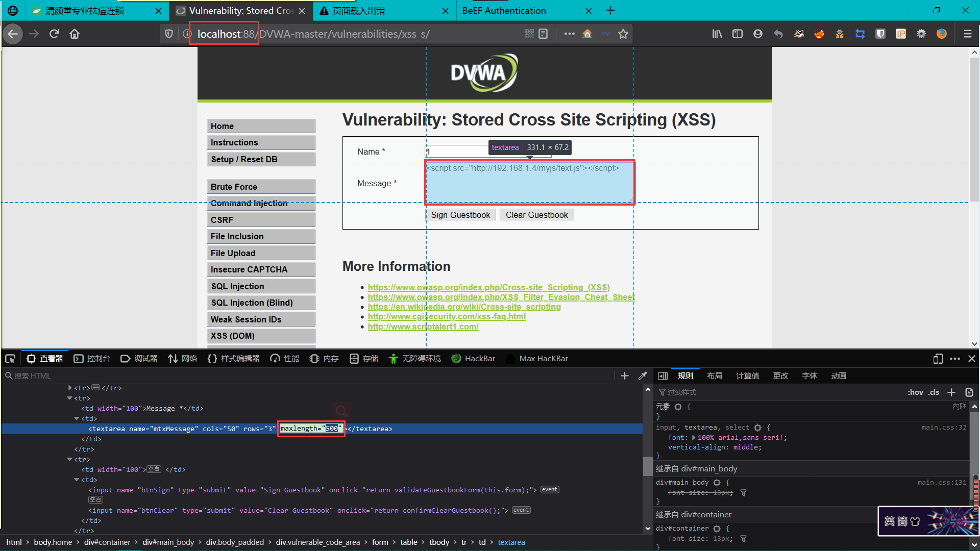The height and width of the screenshot is (551, 980).
Task: Click the Clear Guestbook button
Action: tap(536, 214)
